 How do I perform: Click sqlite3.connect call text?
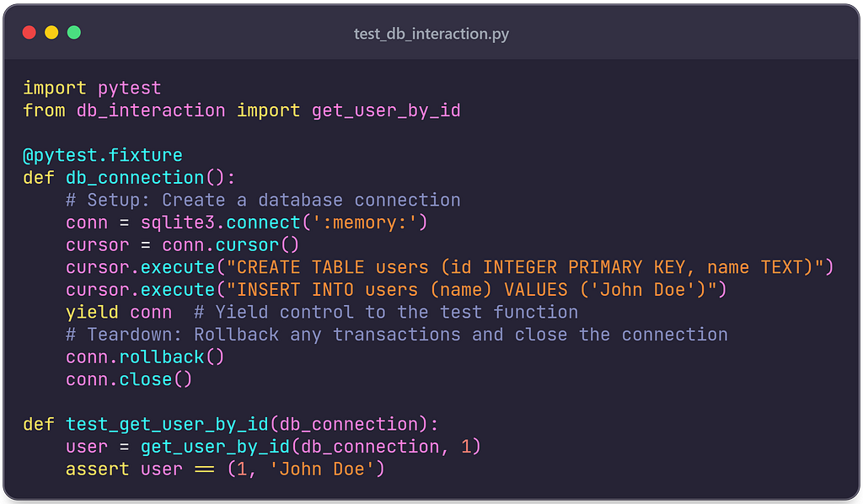point(220,223)
